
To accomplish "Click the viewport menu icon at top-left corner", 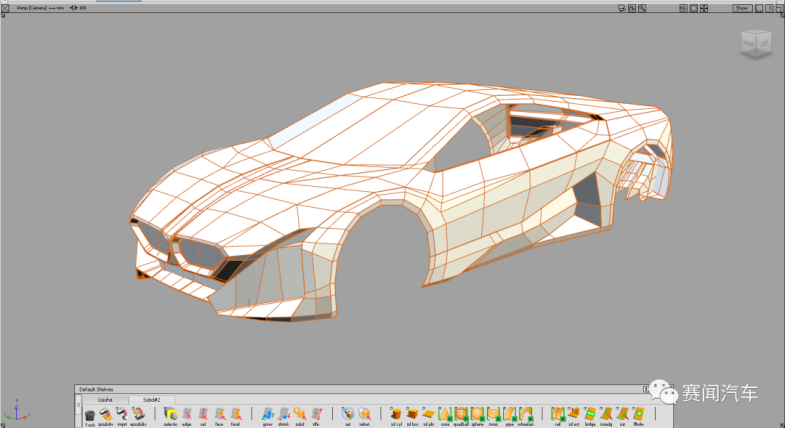I will pos(7,8).
